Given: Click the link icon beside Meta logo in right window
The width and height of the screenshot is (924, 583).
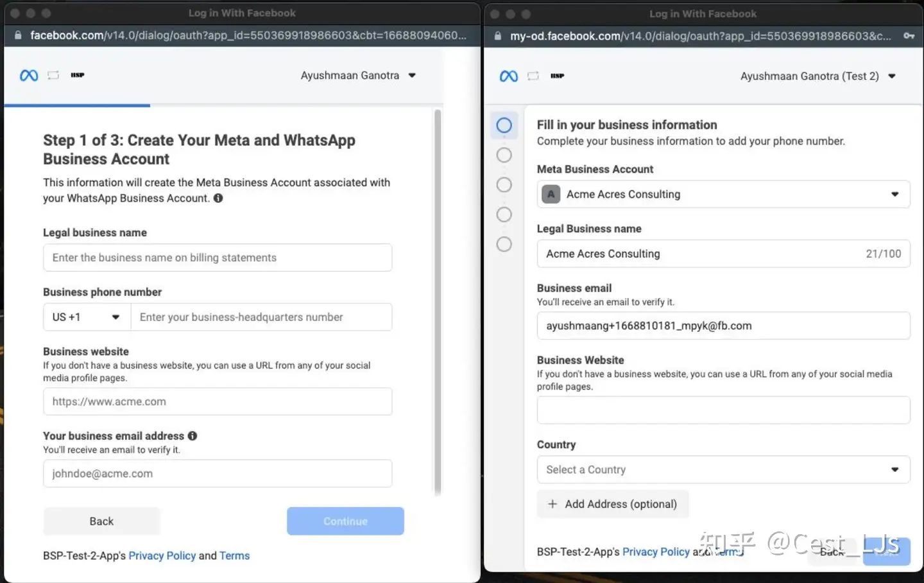Looking at the screenshot, I should click(533, 76).
